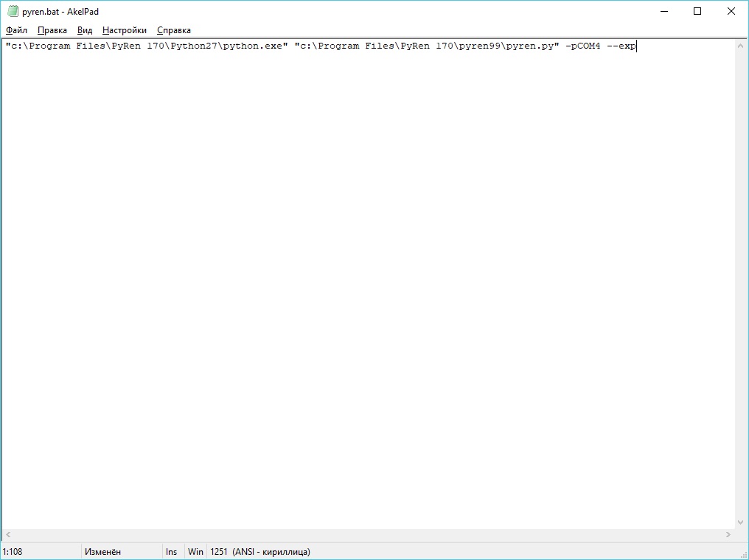Open the Правка menu

click(x=52, y=30)
